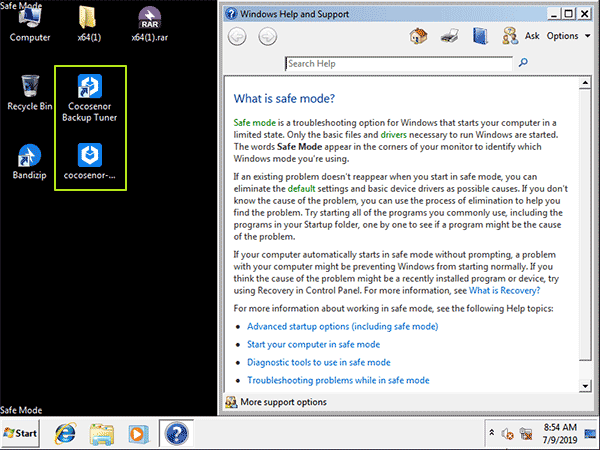Open Windows Explorer from the taskbar

pyautogui.click(x=101, y=434)
